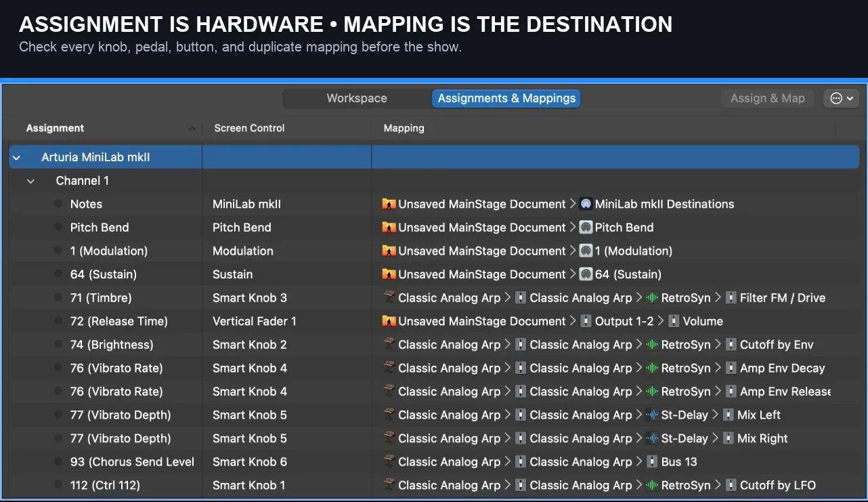Click the Smart Knob 6 screen control cell
The height and width of the screenshot is (502, 868).
point(250,461)
